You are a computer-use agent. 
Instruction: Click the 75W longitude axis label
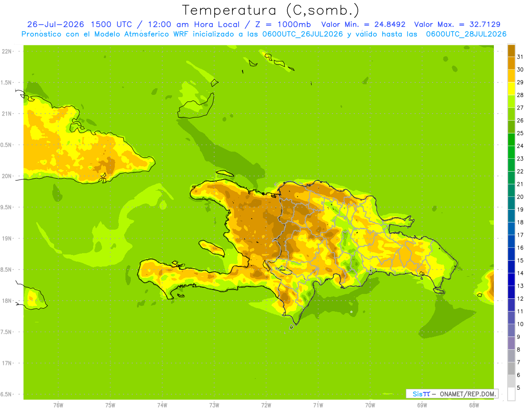110,405
